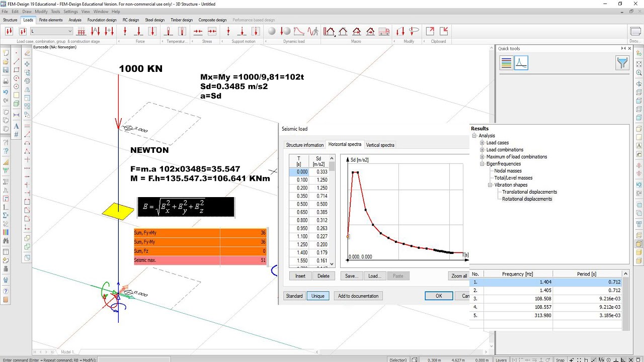644x362 pixels.
Task: Click the Layers status bar button
Action: pyautogui.click(x=501, y=359)
